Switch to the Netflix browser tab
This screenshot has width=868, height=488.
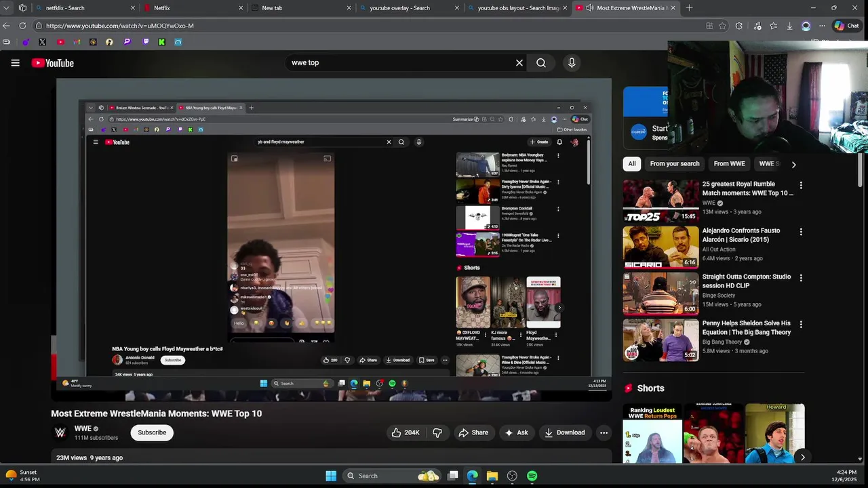(193, 8)
